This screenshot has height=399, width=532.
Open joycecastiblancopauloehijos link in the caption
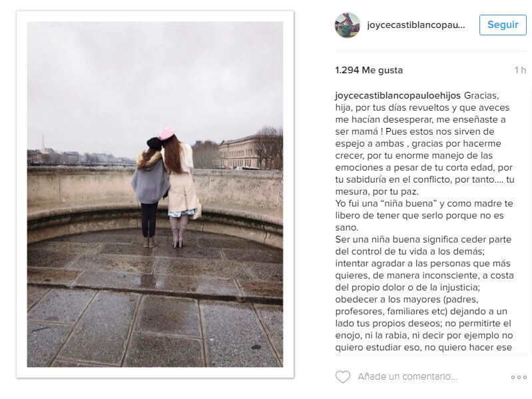(x=398, y=95)
